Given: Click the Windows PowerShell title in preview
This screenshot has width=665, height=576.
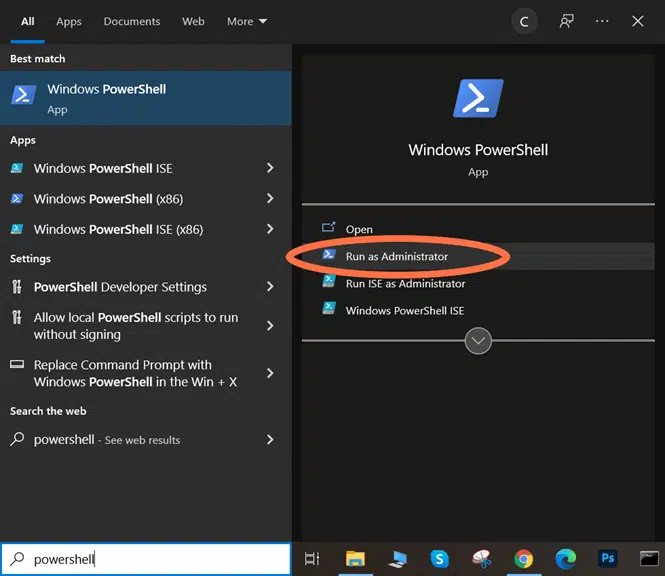Looking at the screenshot, I should pos(478,150).
